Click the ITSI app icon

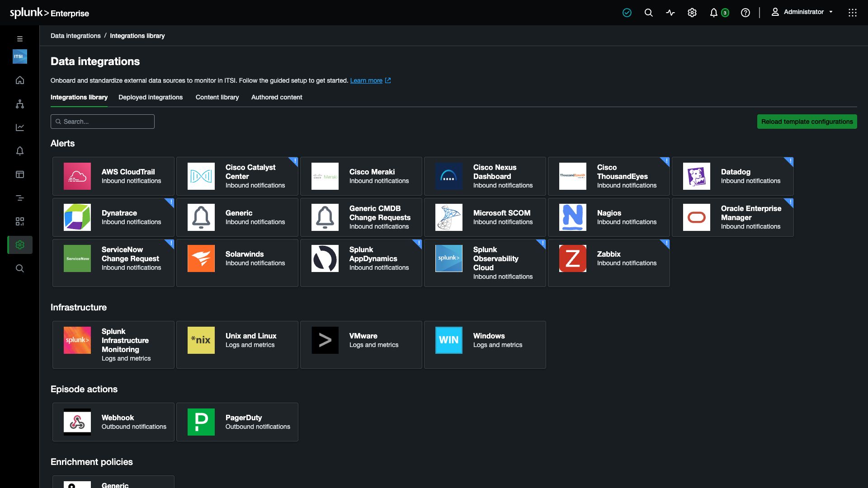tap(19, 56)
